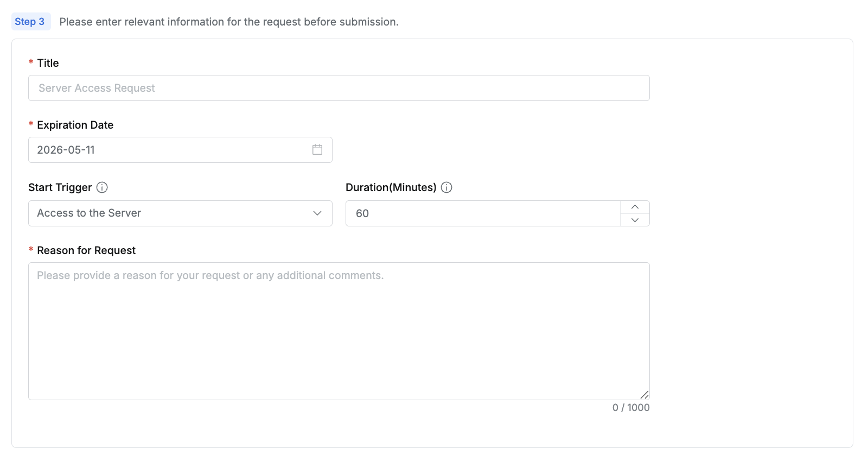
Task: Click the Expiration Date field showing 2026-05-11
Action: pyautogui.click(x=168, y=150)
